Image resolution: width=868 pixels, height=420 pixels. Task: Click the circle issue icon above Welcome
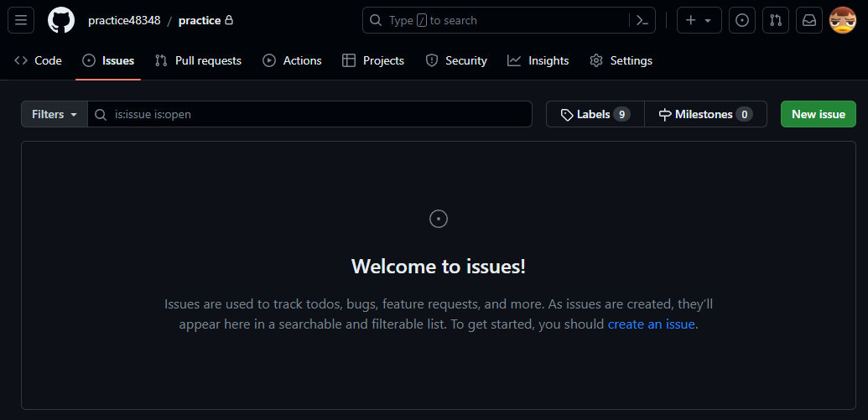point(439,219)
